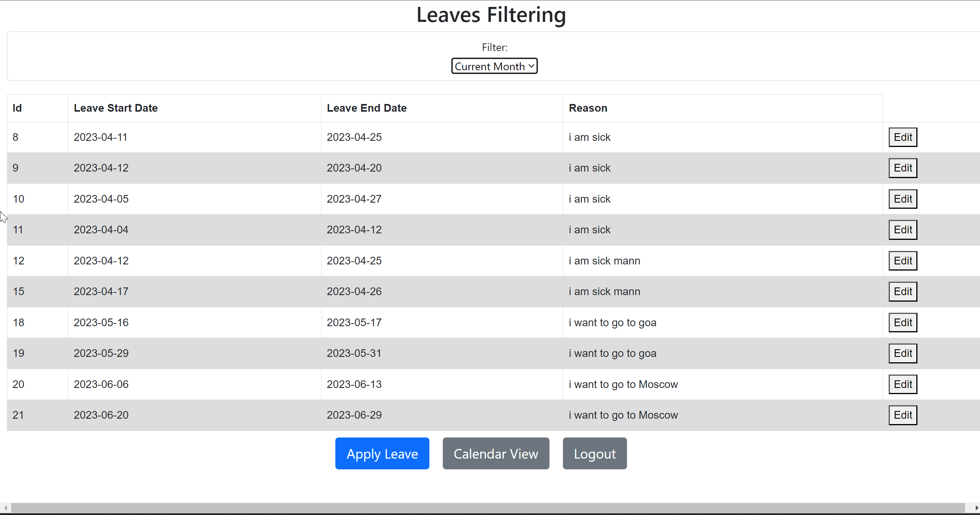Edit the leave with Id 10
The height and width of the screenshot is (515, 980).
[x=902, y=199]
